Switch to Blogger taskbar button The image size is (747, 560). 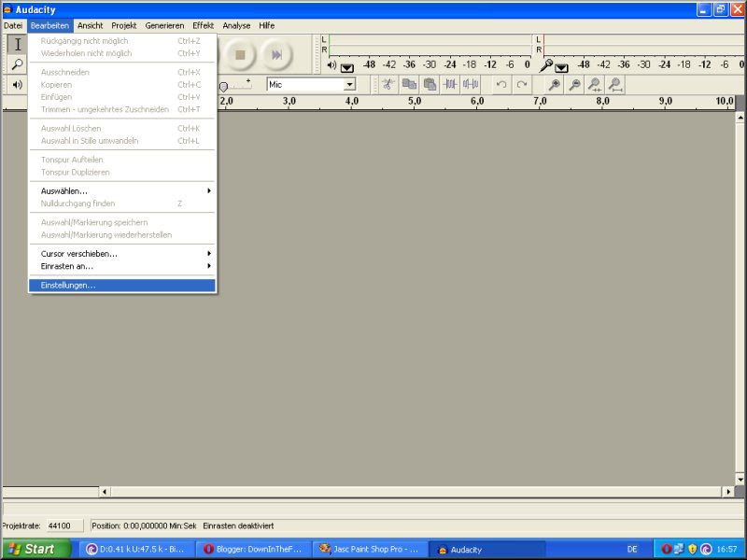pos(254,549)
